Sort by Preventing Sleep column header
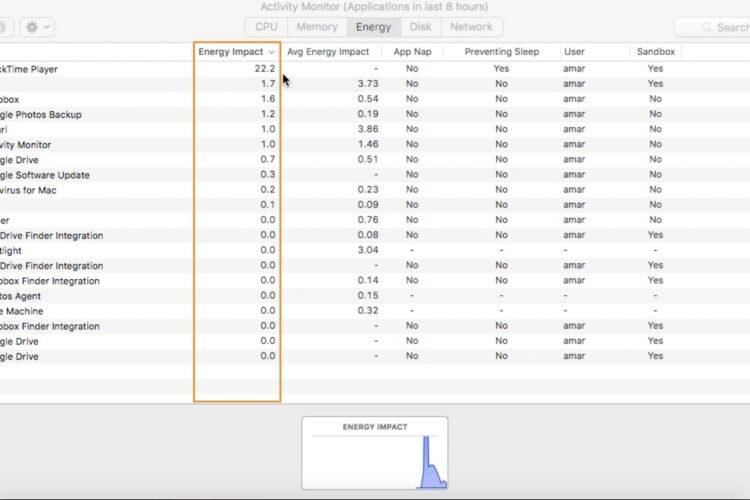Viewport: 750px width, 500px height. pyautogui.click(x=502, y=52)
